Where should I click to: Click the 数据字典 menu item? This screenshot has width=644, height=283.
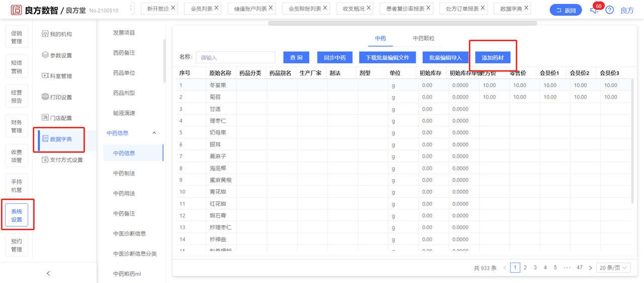pos(57,139)
